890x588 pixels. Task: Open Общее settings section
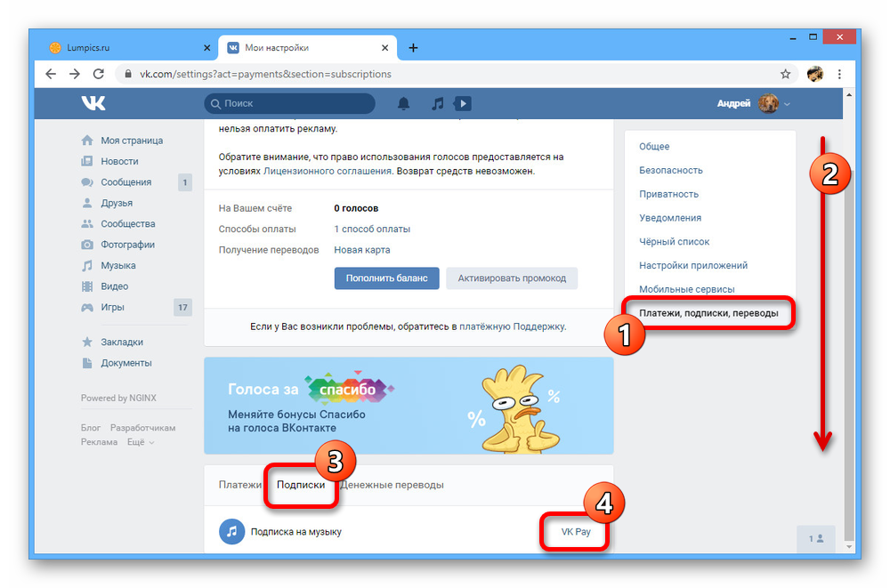coord(654,147)
